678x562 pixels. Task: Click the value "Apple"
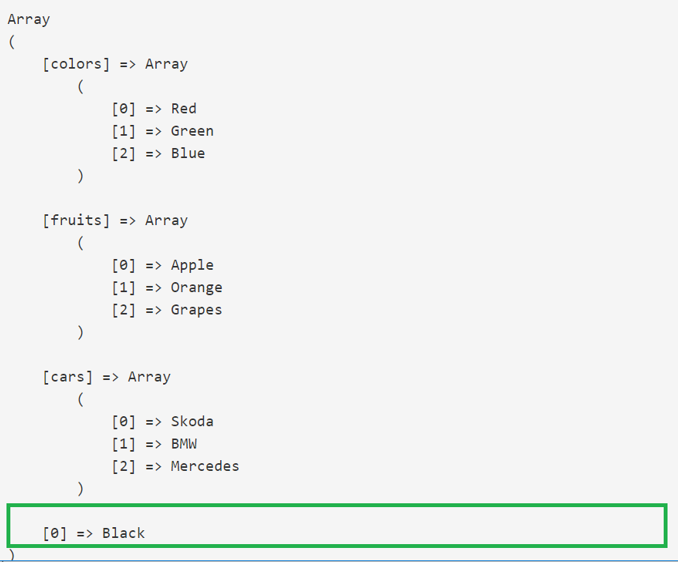pyautogui.click(x=192, y=265)
